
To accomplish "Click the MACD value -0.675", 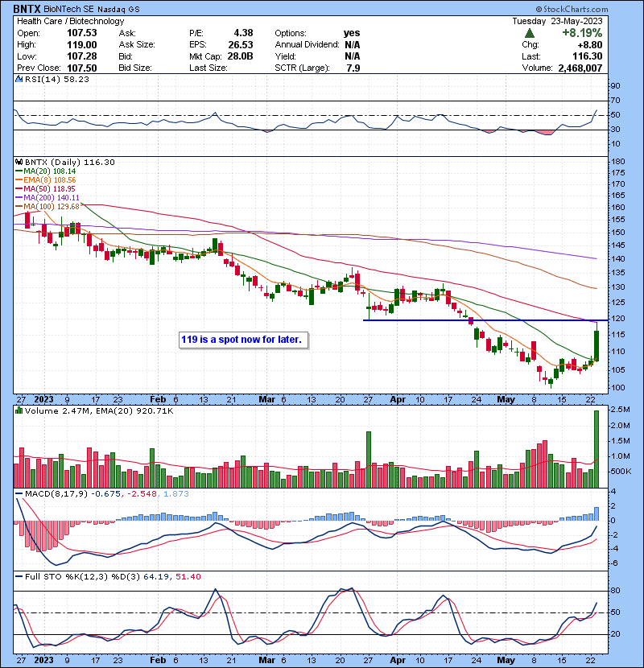I will (x=106, y=494).
